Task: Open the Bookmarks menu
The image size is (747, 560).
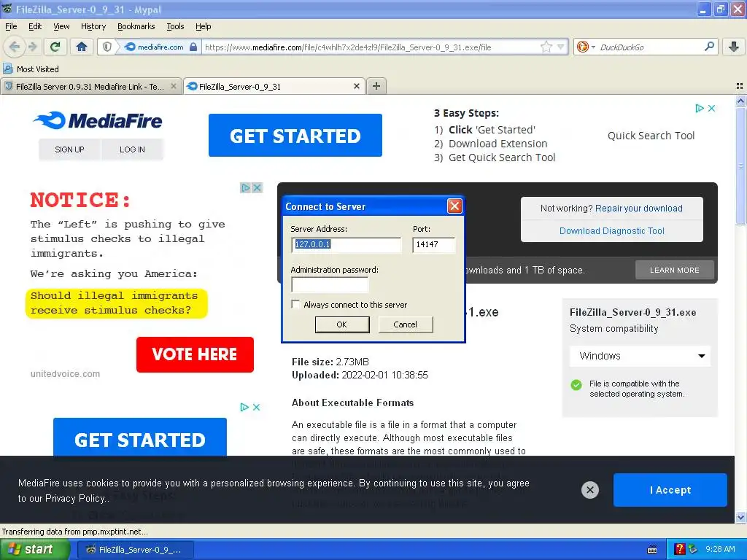Action: point(136,26)
